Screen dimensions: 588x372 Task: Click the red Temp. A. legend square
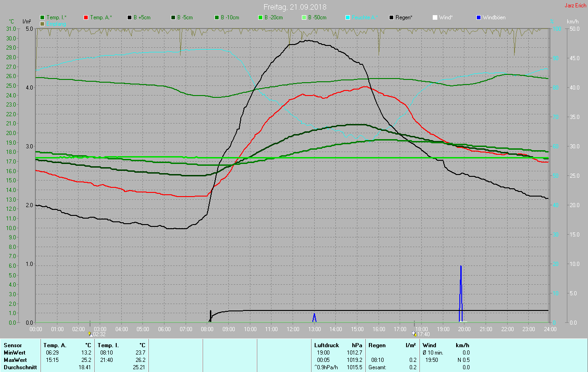86,17
